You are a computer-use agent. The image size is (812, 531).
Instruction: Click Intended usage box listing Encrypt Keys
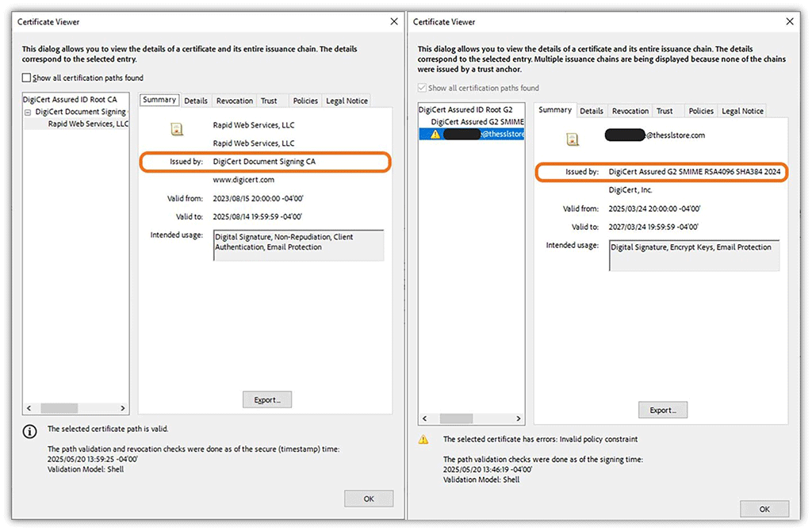695,256
